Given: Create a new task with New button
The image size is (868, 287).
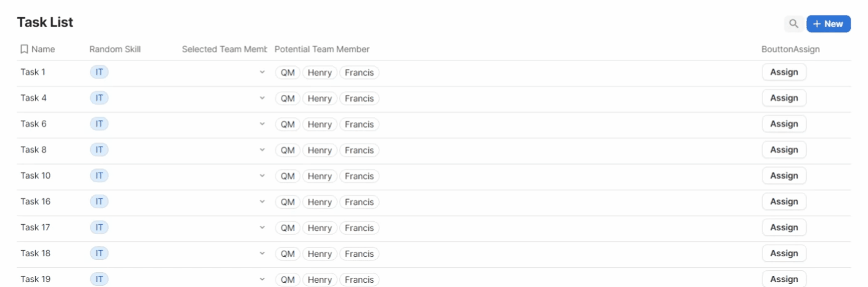Looking at the screenshot, I should pyautogui.click(x=829, y=24).
